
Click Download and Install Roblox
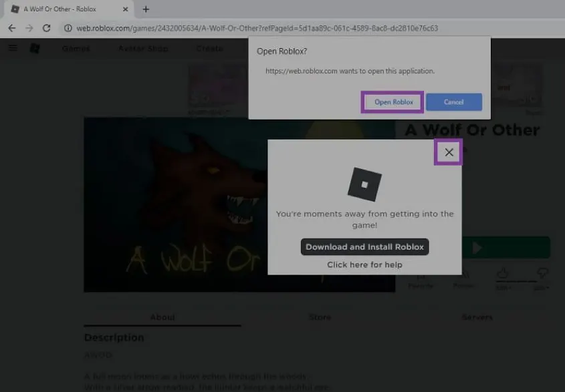point(364,247)
